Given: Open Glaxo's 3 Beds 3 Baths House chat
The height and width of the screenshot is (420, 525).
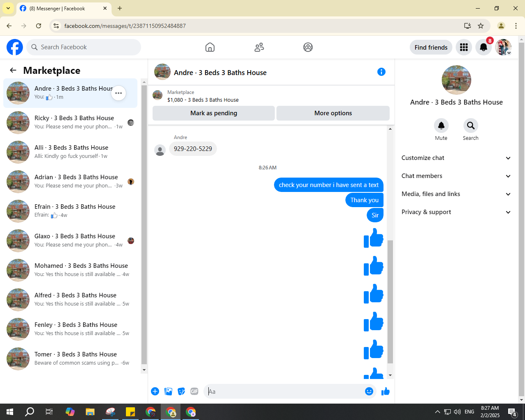Looking at the screenshot, I should tap(71, 241).
